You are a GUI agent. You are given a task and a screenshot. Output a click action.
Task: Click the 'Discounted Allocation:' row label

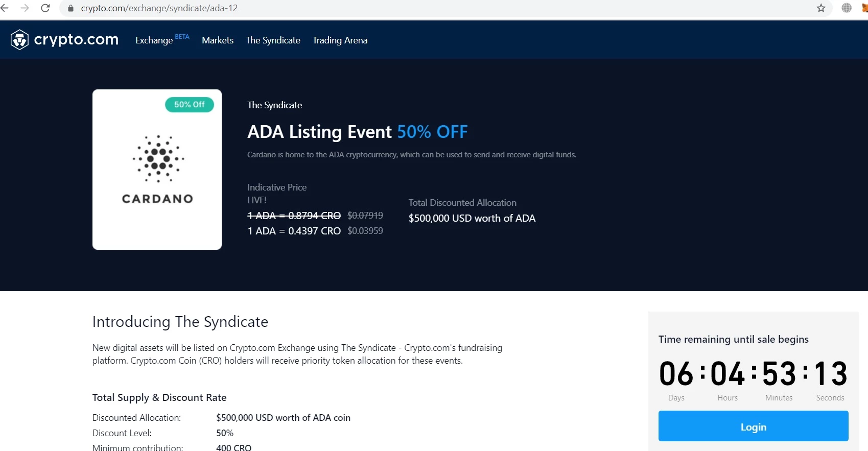137,418
